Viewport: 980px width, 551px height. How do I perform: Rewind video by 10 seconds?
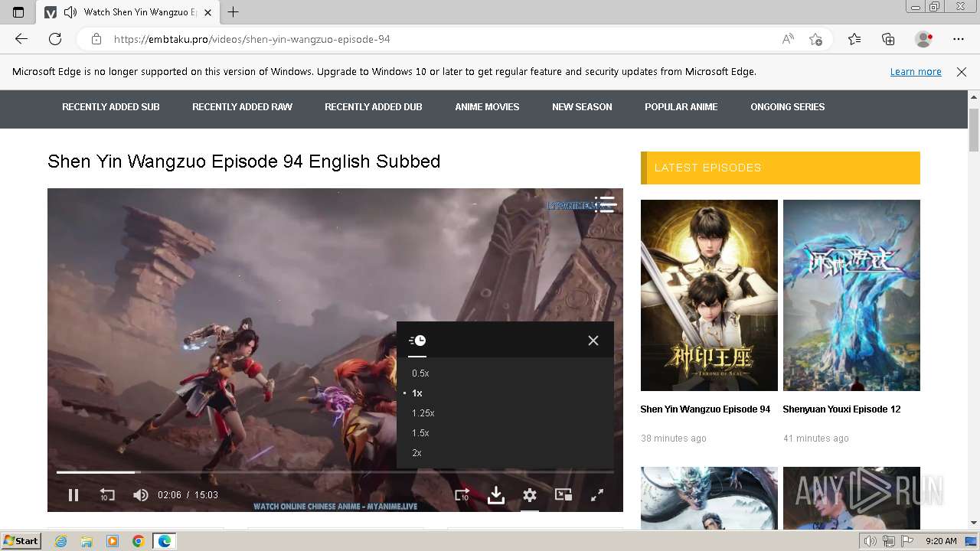(107, 495)
